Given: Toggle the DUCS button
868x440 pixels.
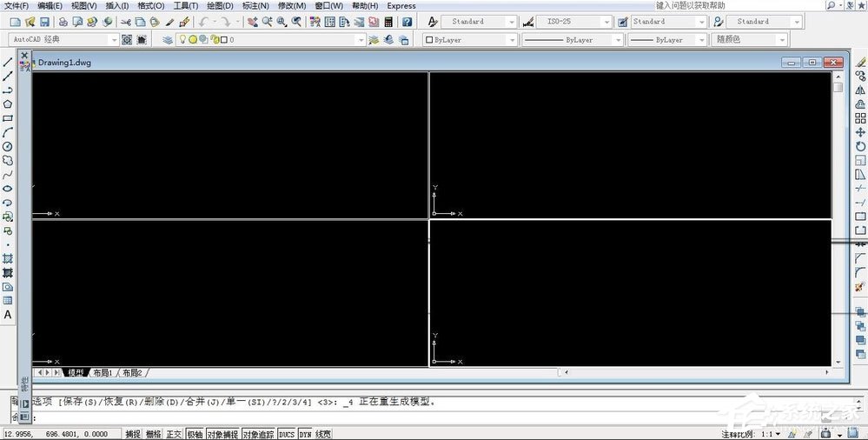Looking at the screenshot, I should click(x=287, y=435).
